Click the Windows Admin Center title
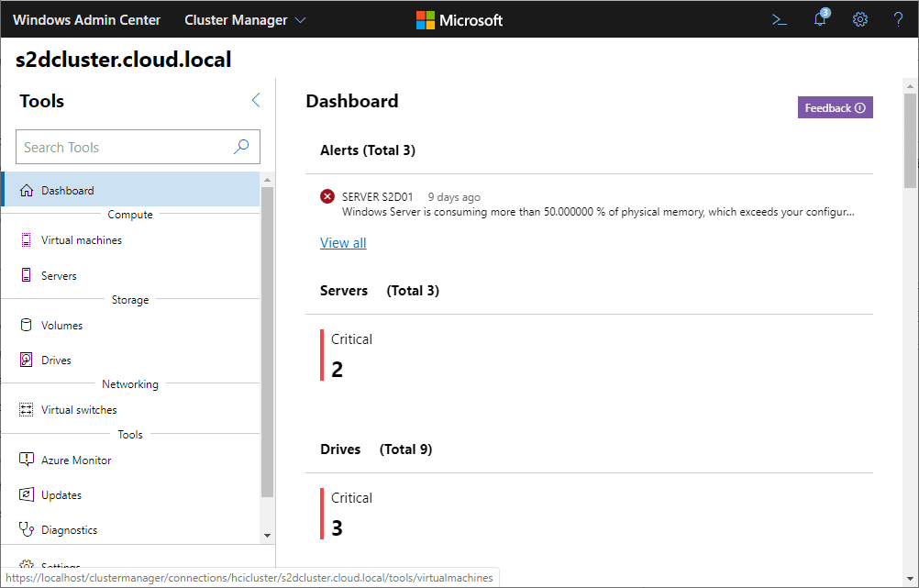This screenshot has height=588, width=919. (86, 19)
